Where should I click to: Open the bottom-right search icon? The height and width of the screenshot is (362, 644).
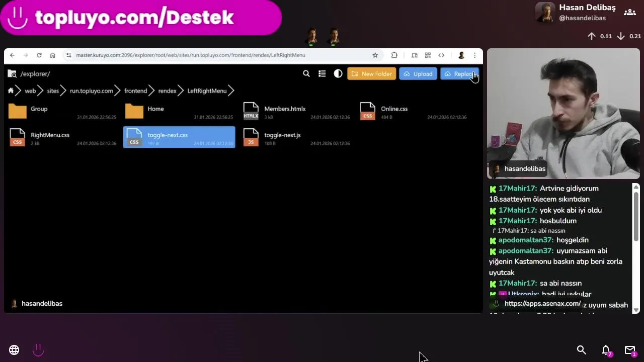pos(582,350)
